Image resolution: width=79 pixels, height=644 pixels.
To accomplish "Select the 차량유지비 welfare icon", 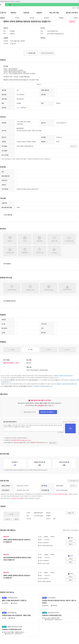I will 39,239.
